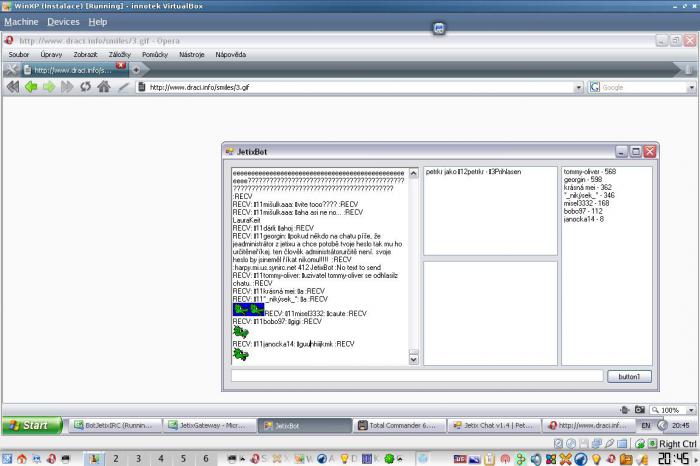Click the green dragon smiley at the bottom of the chat log
Viewport: 700px width, 466px height.
(x=241, y=354)
